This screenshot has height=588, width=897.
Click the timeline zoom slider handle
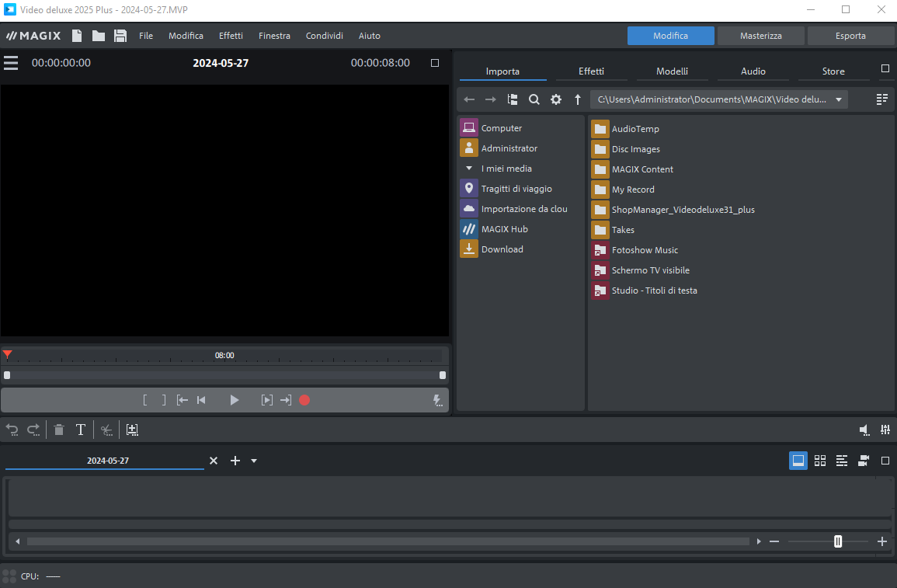838,541
